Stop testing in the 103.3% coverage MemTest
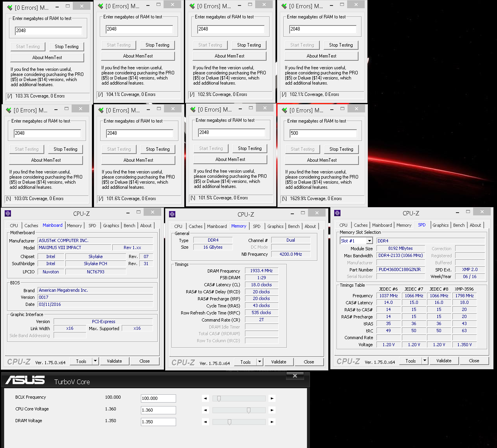Image resolution: width=497 pixels, height=448 pixels. pyautogui.click(x=67, y=46)
